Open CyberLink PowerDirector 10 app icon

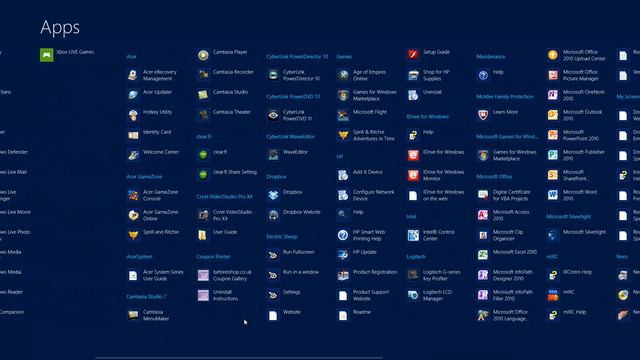tap(273, 75)
